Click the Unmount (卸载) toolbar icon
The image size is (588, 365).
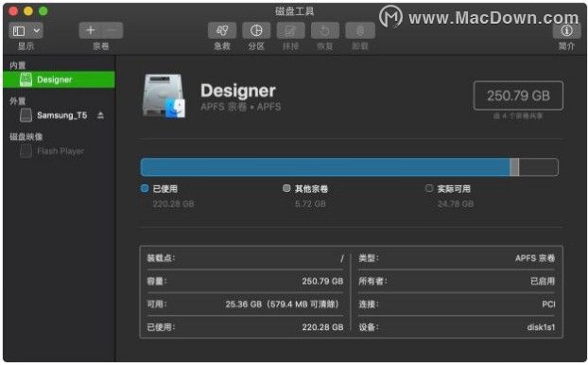tap(360, 31)
